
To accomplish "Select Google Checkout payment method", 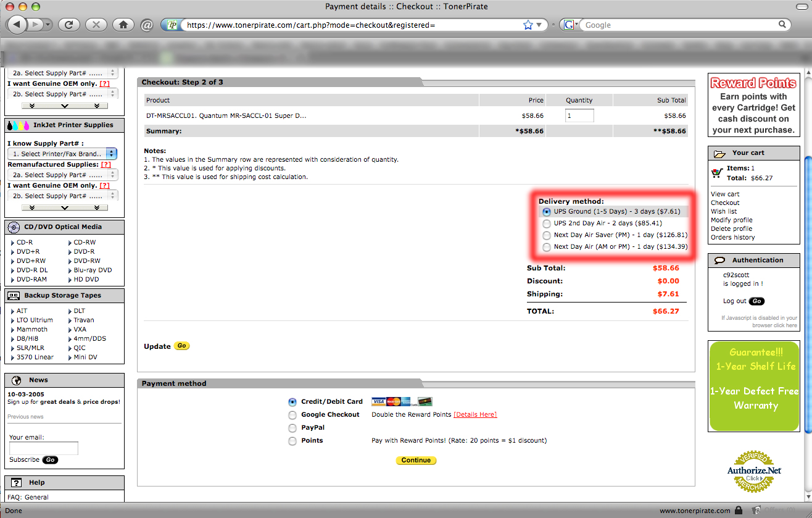I will tap(292, 415).
